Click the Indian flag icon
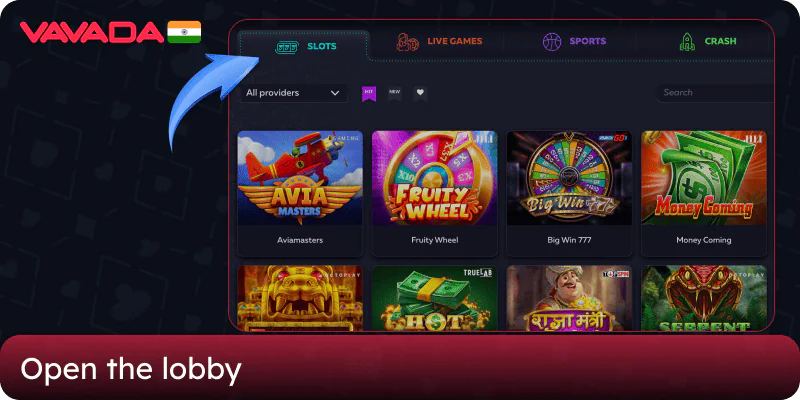 [184, 32]
